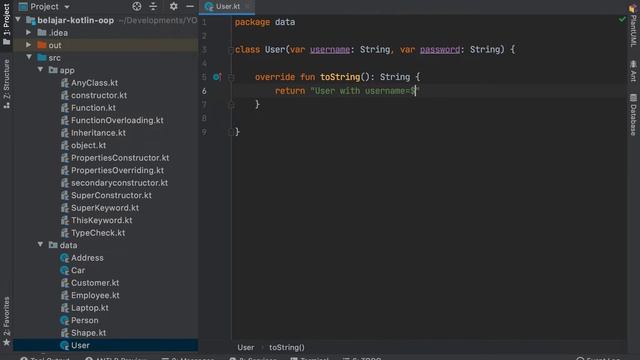Viewport: 640px width, 360px height.
Task: Click the toString function name
Action: pos(340,77)
